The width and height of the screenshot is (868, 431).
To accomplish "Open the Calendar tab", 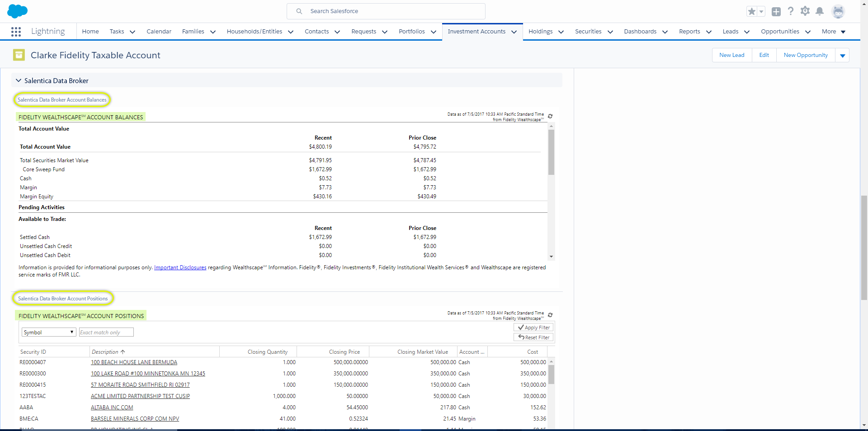I will (159, 32).
